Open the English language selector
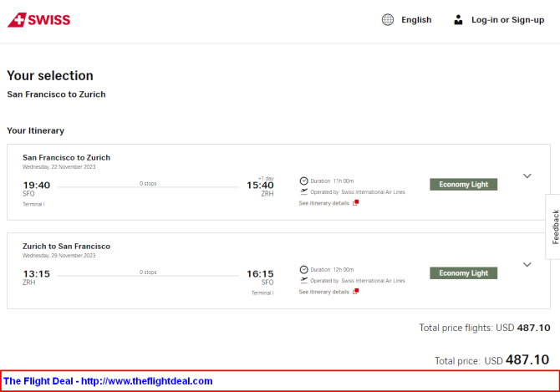The height and width of the screenshot is (392, 560). click(x=416, y=20)
